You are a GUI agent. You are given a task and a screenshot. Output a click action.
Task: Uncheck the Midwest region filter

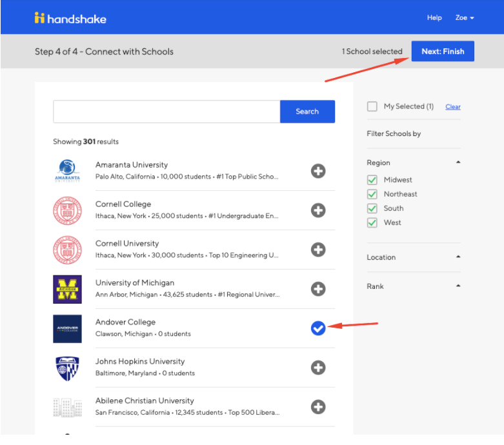click(x=372, y=179)
